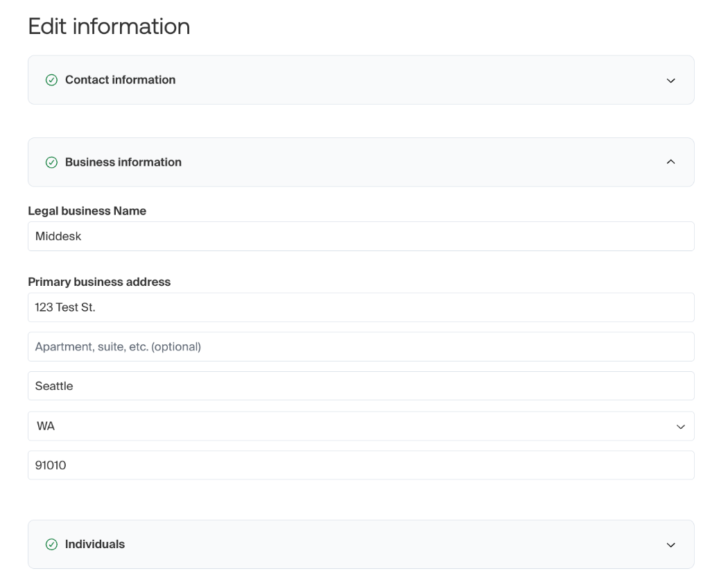Screen dimensions: 728x587
Task: Click the Primary business address label
Action: (99, 282)
